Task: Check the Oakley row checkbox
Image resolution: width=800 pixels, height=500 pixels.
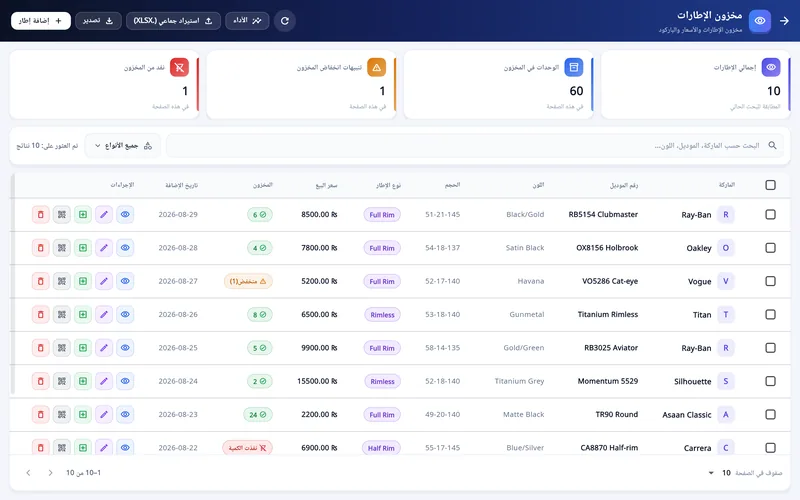Action: coord(770,248)
